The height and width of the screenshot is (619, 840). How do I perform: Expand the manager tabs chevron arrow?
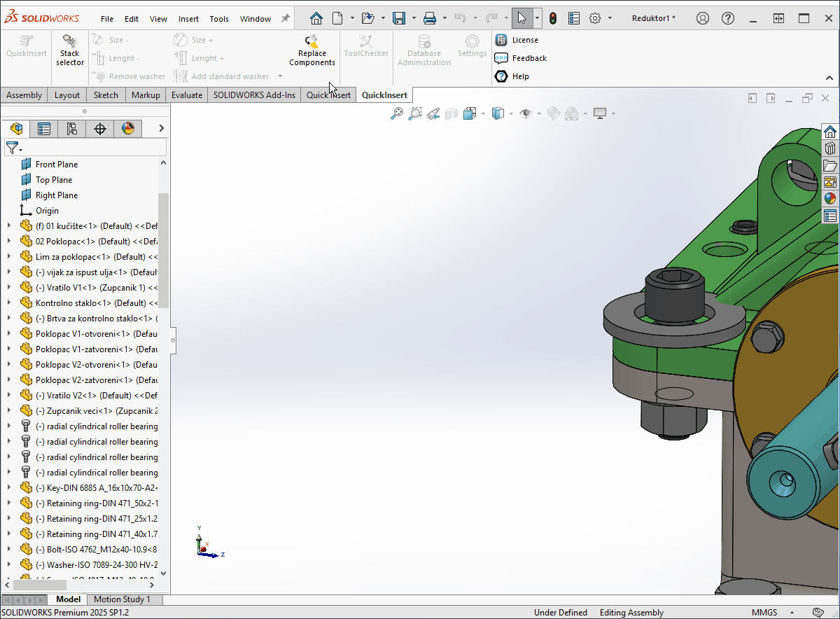(161, 128)
